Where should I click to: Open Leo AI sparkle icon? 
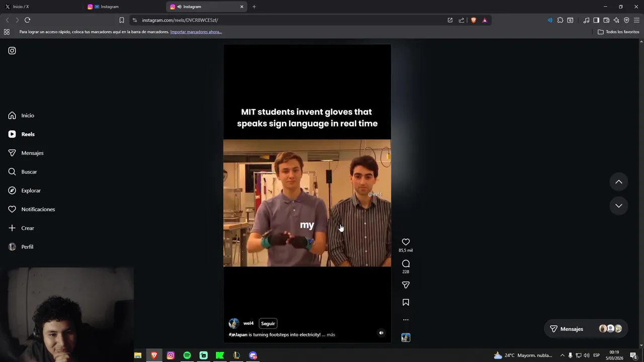point(616,20)
